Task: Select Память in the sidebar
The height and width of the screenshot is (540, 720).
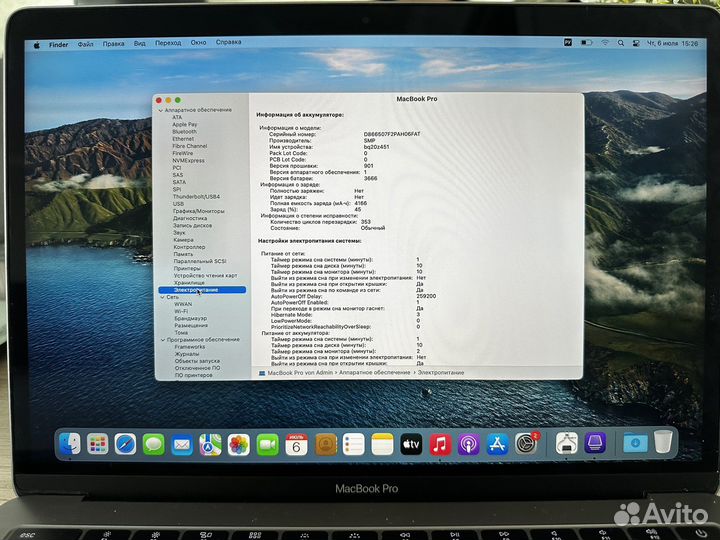Action: (x=183, y=254)
